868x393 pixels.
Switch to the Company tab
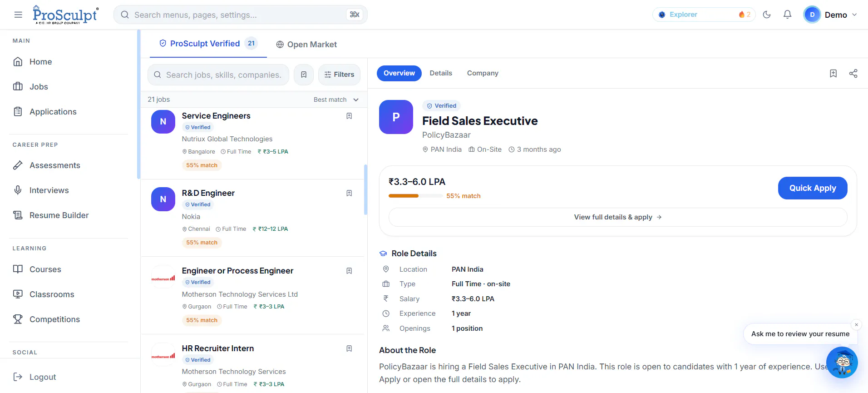pyautogui.click(x=483, y=73)
